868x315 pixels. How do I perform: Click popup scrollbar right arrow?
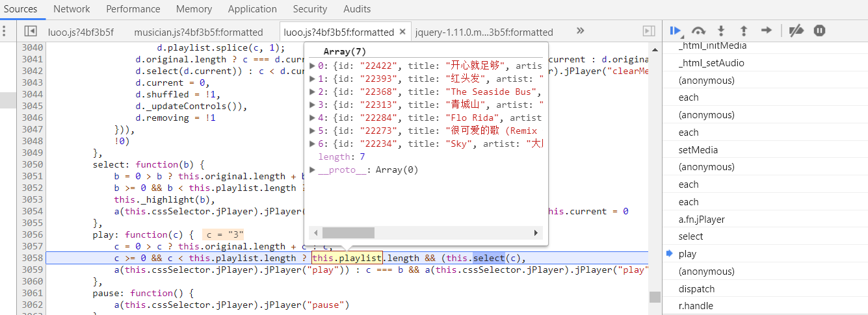click(x=536, y=233)
